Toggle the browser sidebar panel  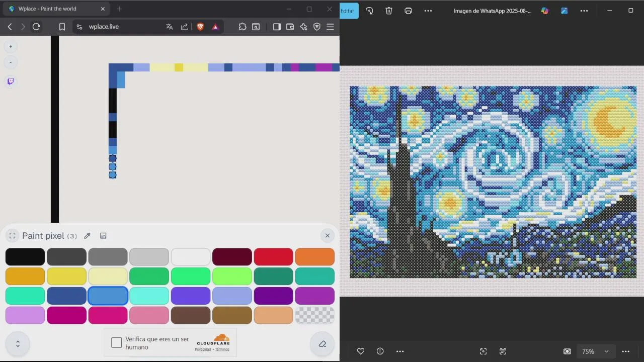(x=277, y=27)
